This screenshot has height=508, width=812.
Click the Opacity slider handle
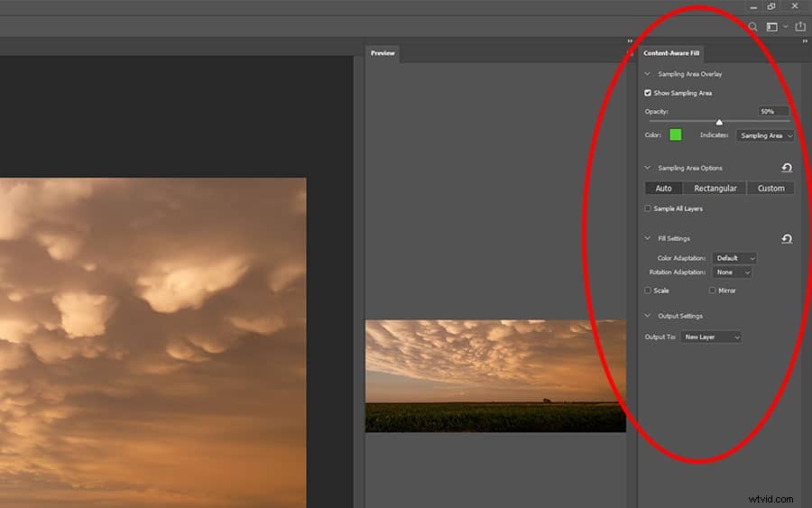pyautogui.click(x=719, y=122)
